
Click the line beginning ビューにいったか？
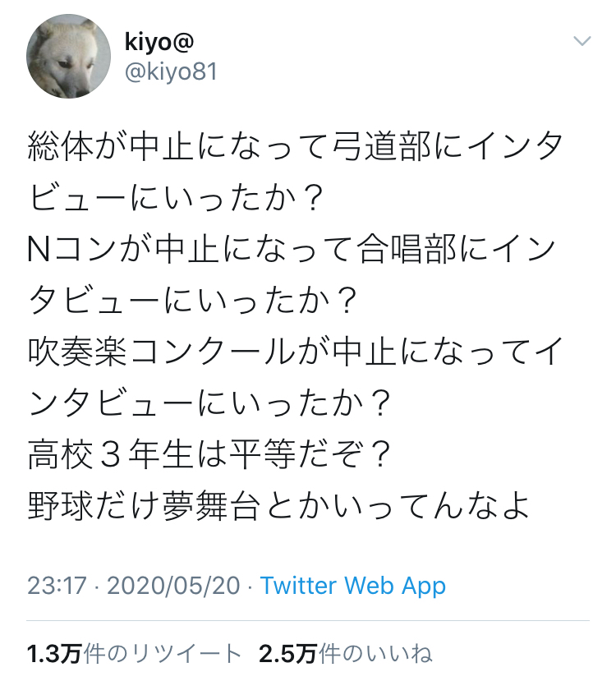pos(176,198)
